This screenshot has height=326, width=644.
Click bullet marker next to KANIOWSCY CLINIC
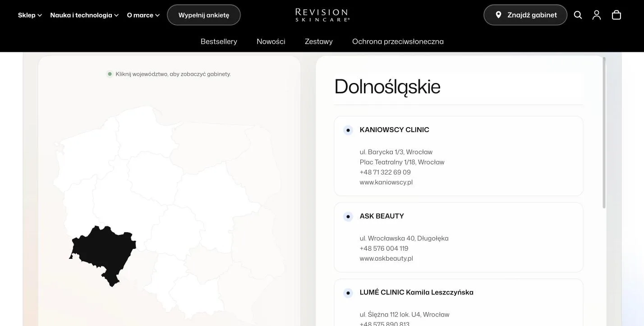[x=348, y=130]
